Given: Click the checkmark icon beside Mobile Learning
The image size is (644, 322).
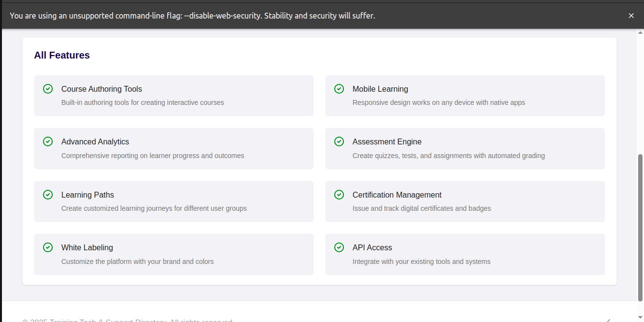Looking at the screenshot, I should pos(339,89).
